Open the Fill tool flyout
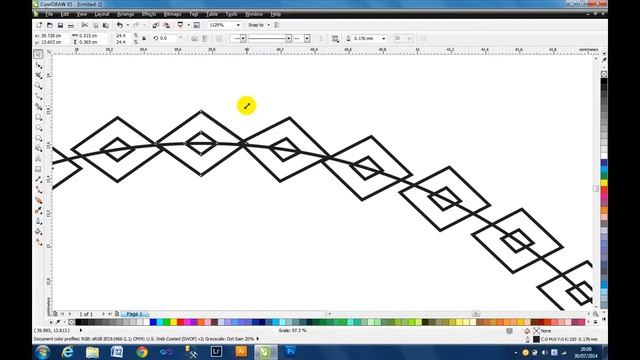The width and height of the screenshot is (640, 360). pos(38,231)
